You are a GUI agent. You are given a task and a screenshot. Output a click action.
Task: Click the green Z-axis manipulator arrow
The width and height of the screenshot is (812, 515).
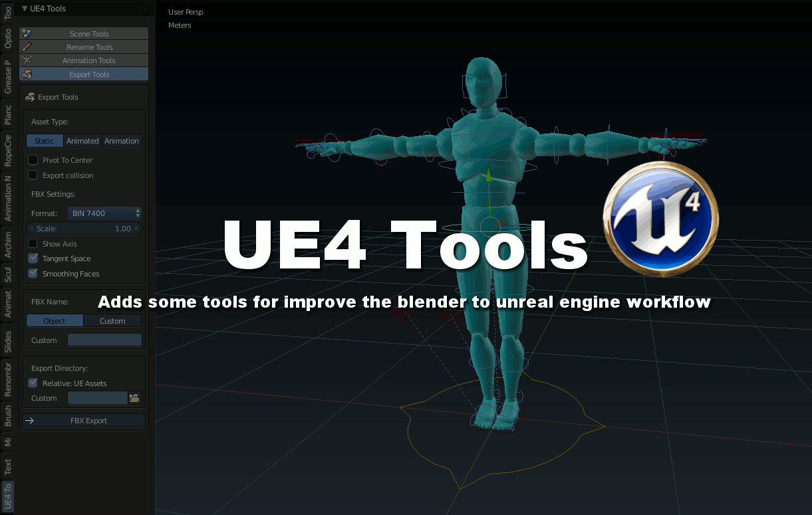tap(489, 176)
